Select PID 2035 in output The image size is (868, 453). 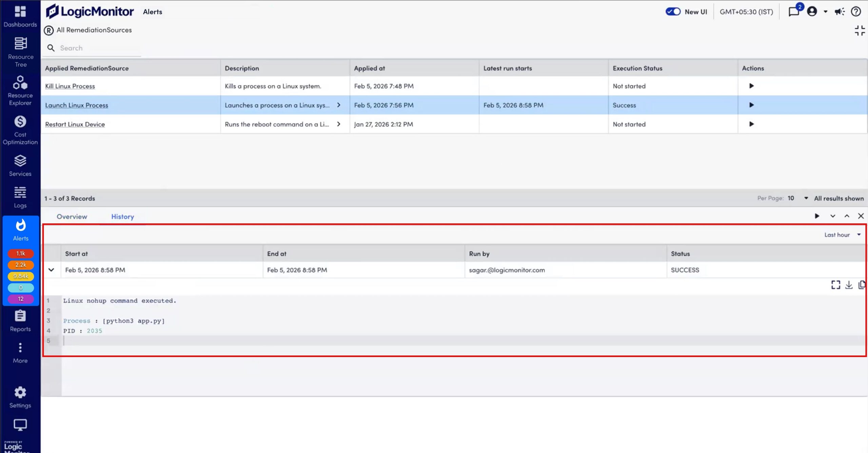click(82, 331)
